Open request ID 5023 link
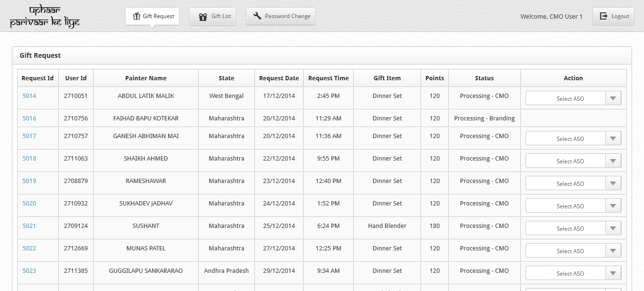 pos(29,271)
